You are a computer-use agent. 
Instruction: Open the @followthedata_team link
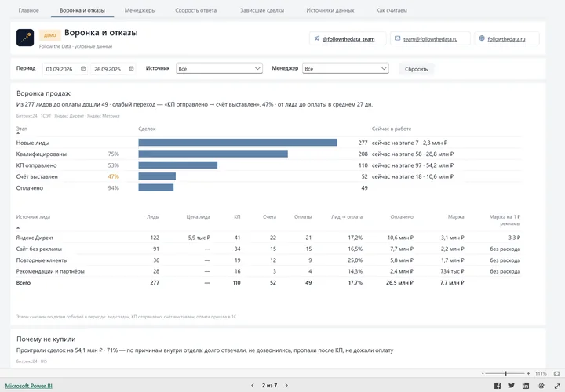pyautogui.click(x=348, y=39)
